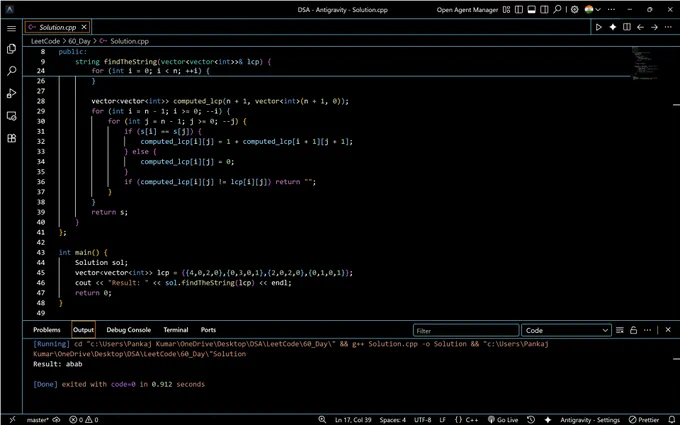Open the Extensions view
Viewport: 680px width, 425px height.
11,138
